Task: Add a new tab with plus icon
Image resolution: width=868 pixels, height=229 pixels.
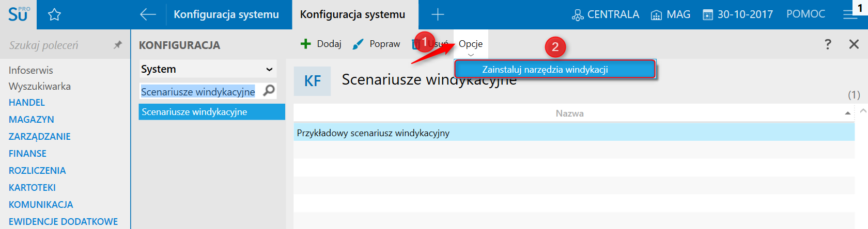Action: pos(438,14)
